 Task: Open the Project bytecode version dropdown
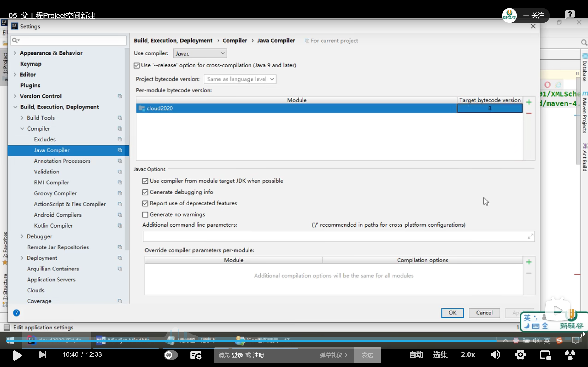[240, 79]
